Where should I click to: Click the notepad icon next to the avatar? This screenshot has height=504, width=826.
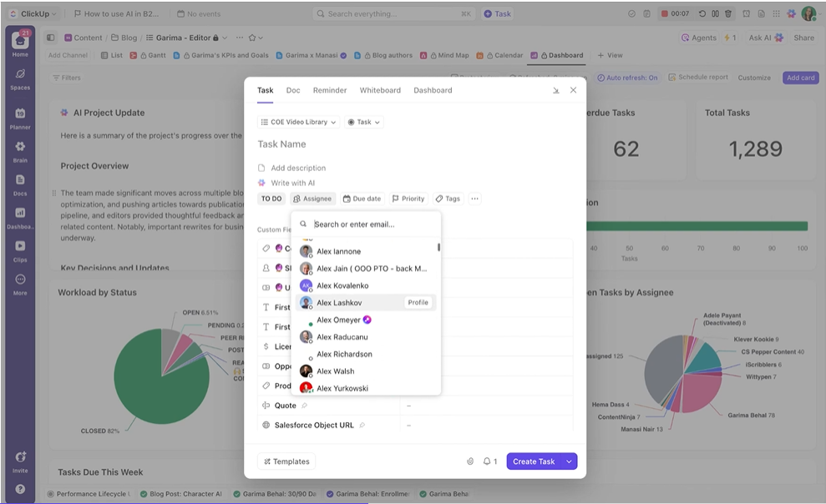pos(762,13)
